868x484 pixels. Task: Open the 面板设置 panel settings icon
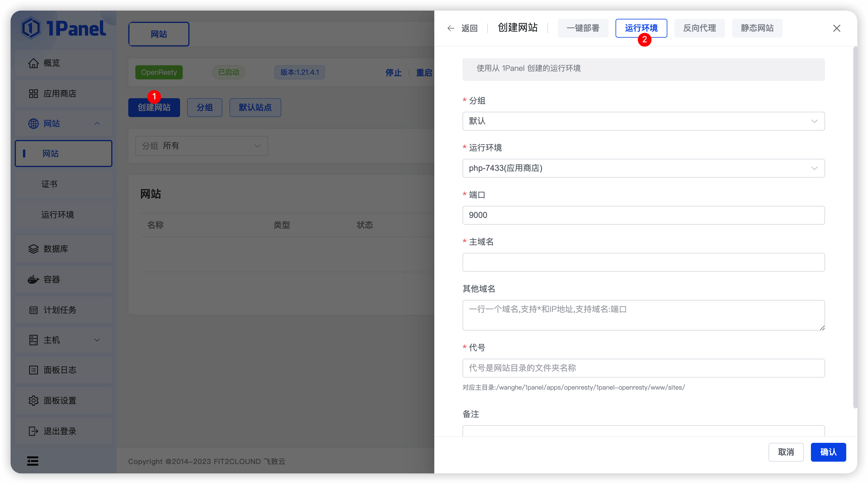click(x=34, y=400)
